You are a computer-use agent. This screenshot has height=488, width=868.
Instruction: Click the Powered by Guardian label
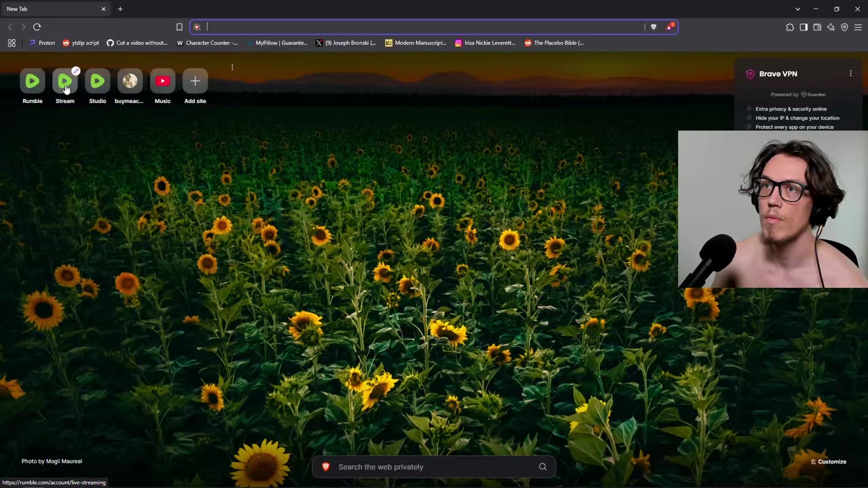coord(798,94)
